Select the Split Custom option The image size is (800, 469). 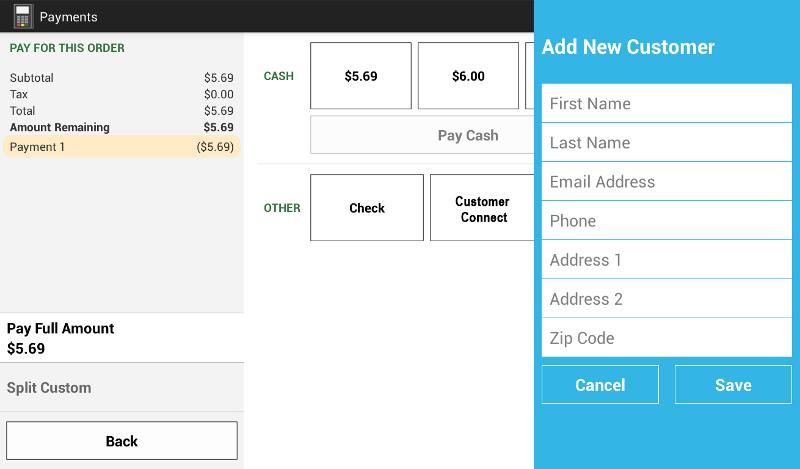[122, 387]
